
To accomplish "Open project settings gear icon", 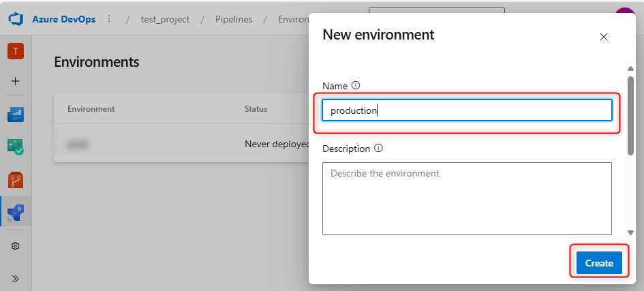I will coord(16,246).
